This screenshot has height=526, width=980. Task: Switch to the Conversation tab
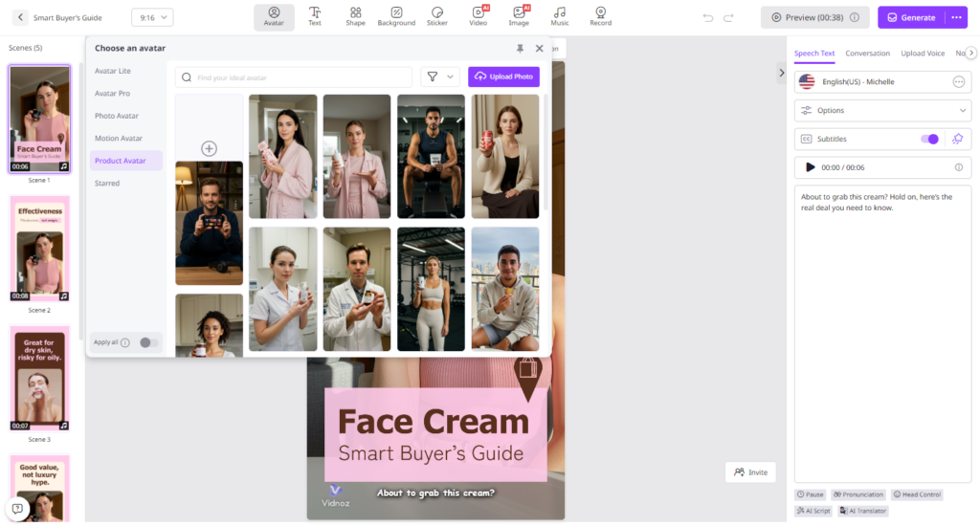click(867, 54)
